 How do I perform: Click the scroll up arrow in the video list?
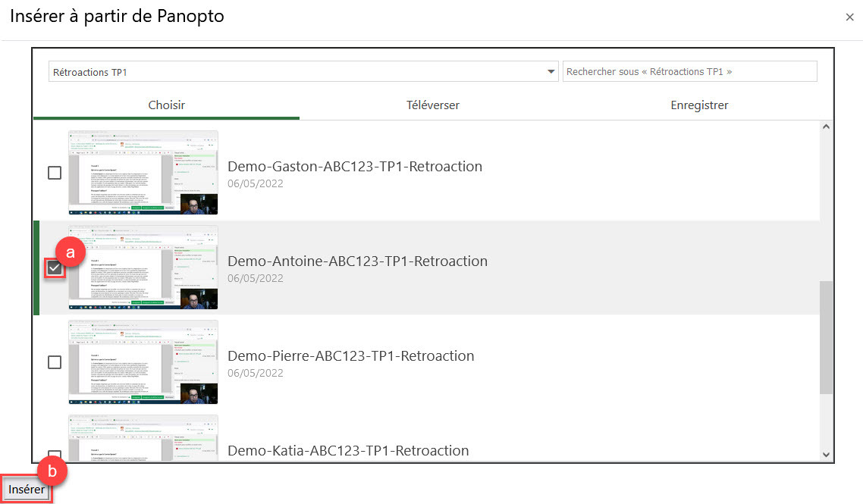pyautogui.click(x=827, y=127)
